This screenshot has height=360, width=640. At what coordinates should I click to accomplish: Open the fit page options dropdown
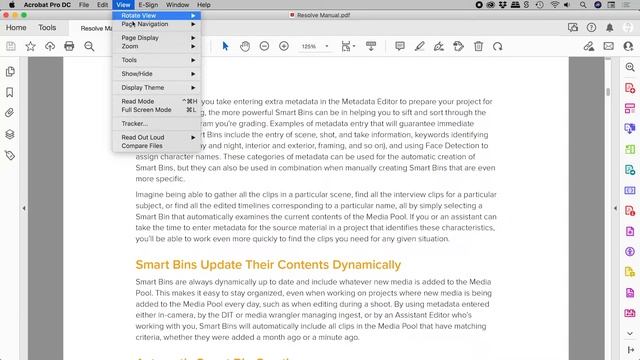pos(348,46)
